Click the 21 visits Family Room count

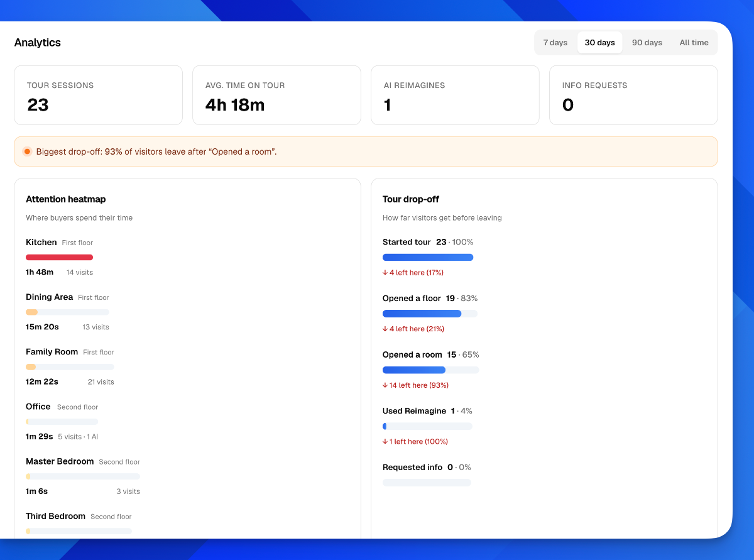(101, 382)
